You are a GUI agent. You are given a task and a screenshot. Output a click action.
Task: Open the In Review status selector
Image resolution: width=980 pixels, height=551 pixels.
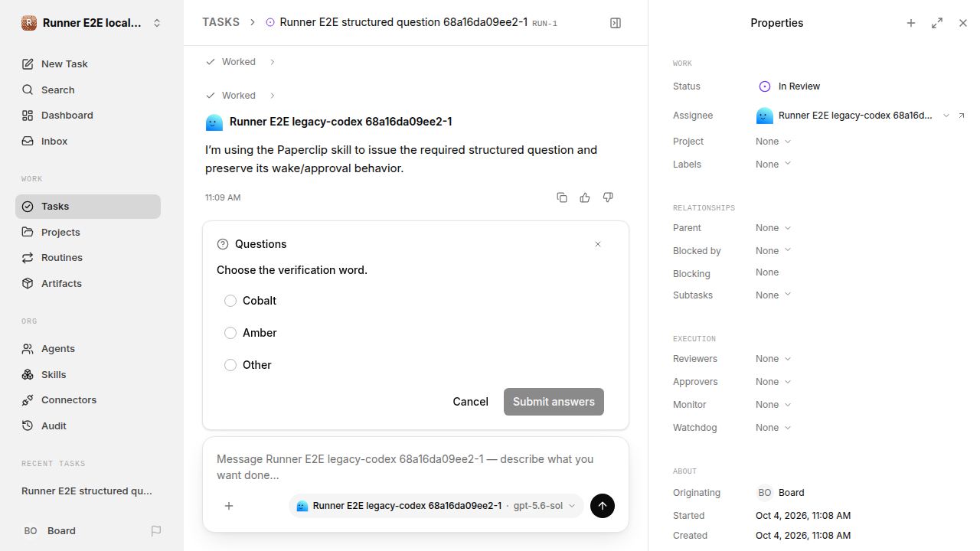pyautogui.click(x=789, y=86)
